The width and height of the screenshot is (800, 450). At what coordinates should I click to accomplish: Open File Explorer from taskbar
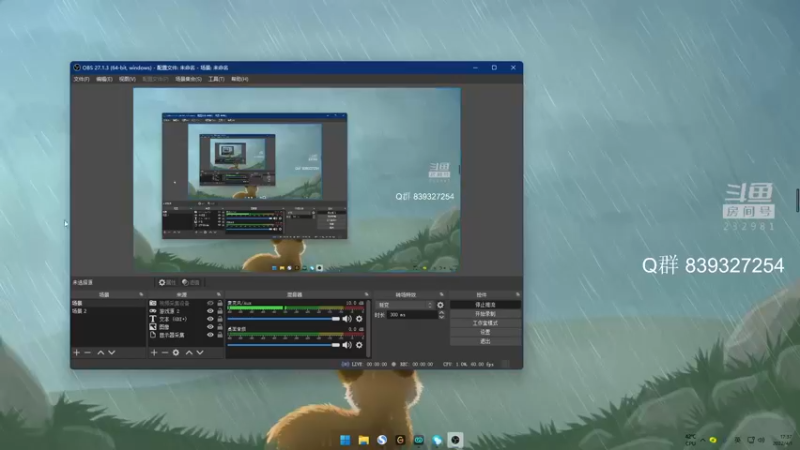pyautogui.click(x=364, y=440)
